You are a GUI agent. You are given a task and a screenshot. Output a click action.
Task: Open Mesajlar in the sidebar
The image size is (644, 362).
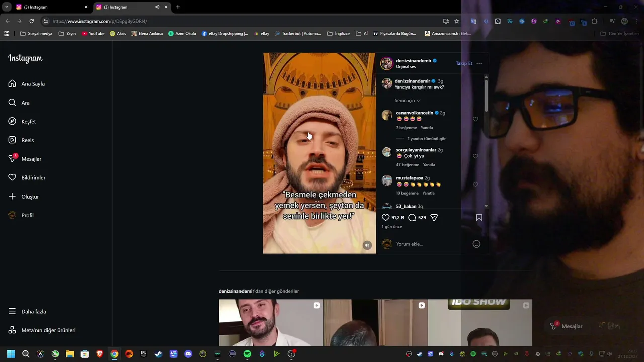(25, 159)
